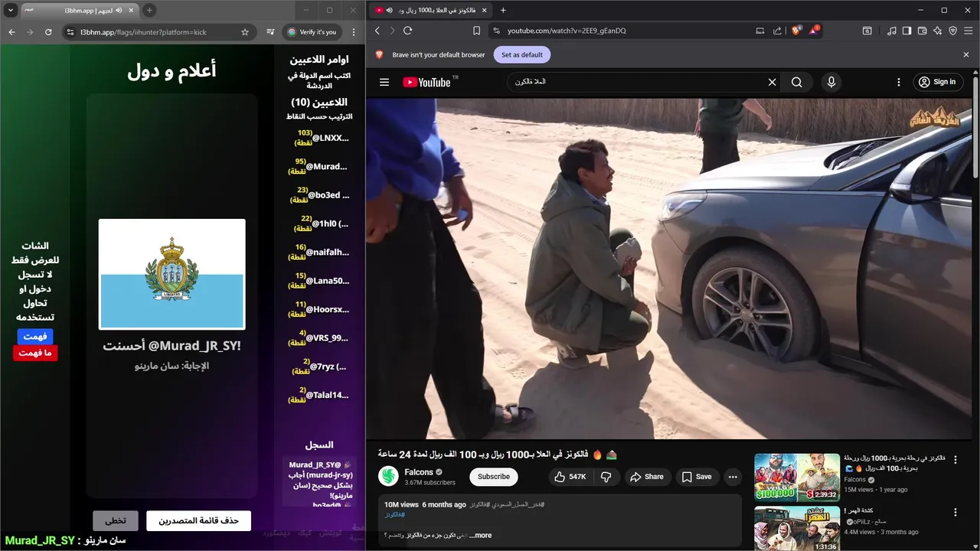Toggle the Brave sidebar panel
Screen dimensions: 980x551
click(x=906, y=31)
